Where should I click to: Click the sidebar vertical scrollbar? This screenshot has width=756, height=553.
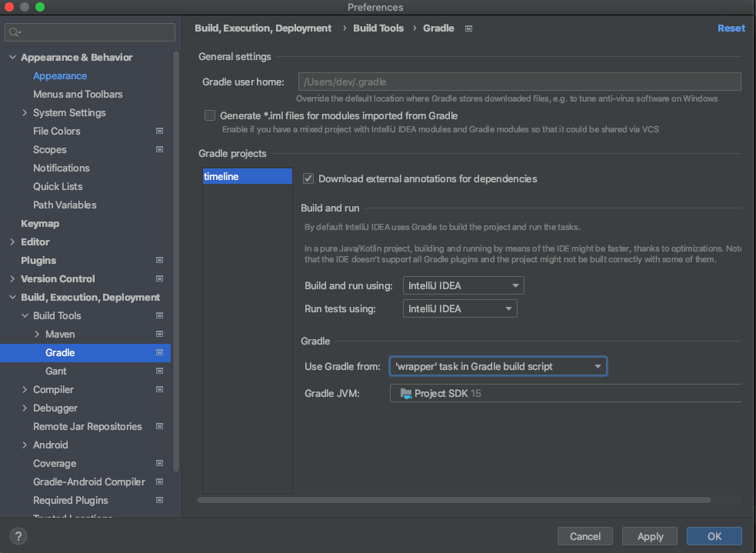pos(176,262)
